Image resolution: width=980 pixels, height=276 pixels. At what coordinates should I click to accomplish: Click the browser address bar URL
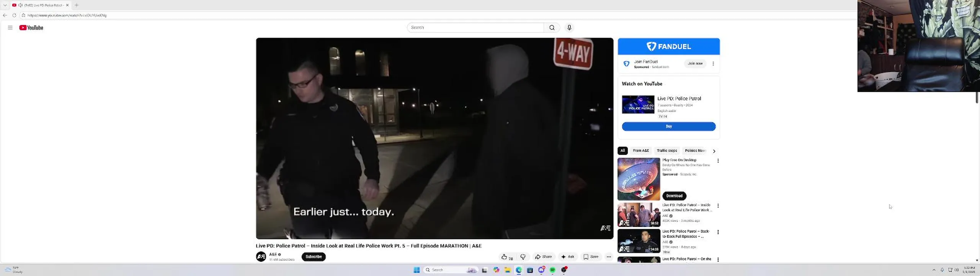(x=67, y=15)
